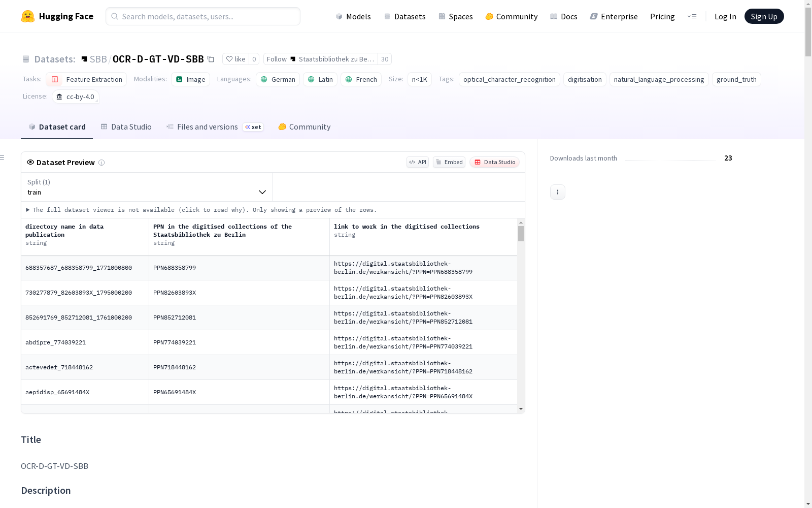Click the Image modality tag
Screen dimensions: 812x508
click(191, 79)
